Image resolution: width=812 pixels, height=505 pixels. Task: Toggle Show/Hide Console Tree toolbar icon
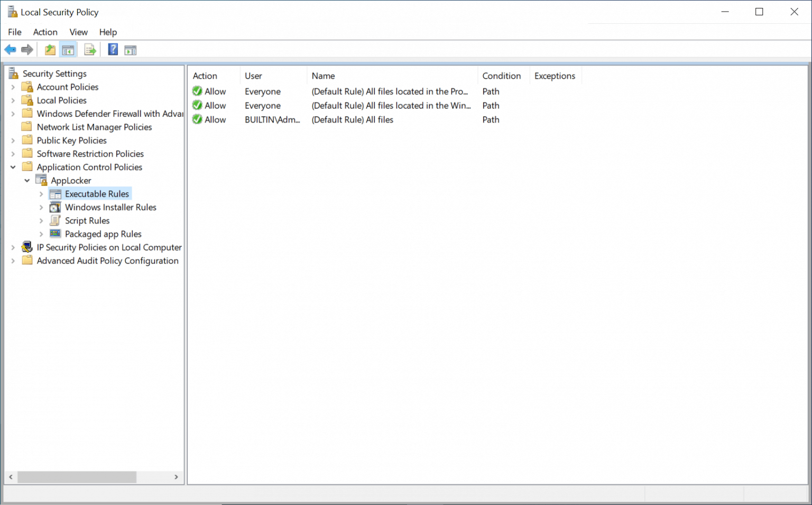pos(68,50)
